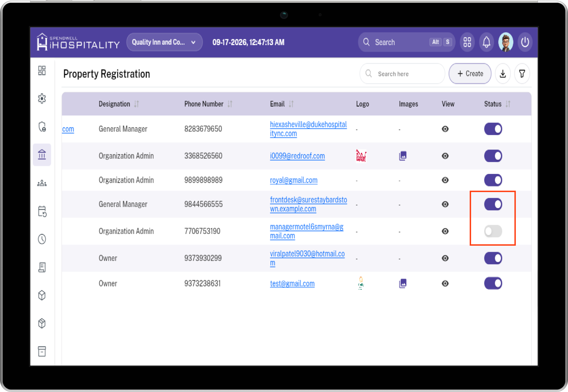
Task: Sort by Phone Number column
Action: click(230, 104)
